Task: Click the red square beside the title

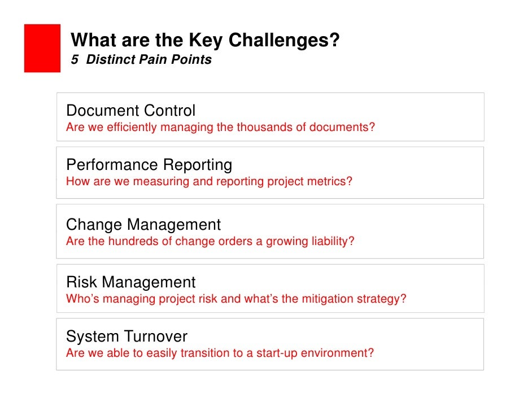Action: click(42, 48)
